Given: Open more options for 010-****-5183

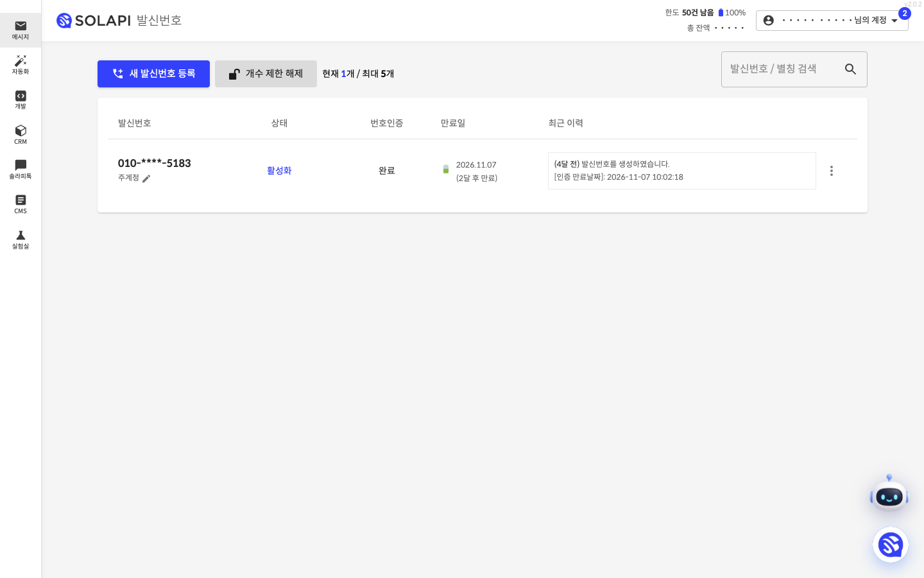Looking at the screenshot, I should [x=832, y=171].
